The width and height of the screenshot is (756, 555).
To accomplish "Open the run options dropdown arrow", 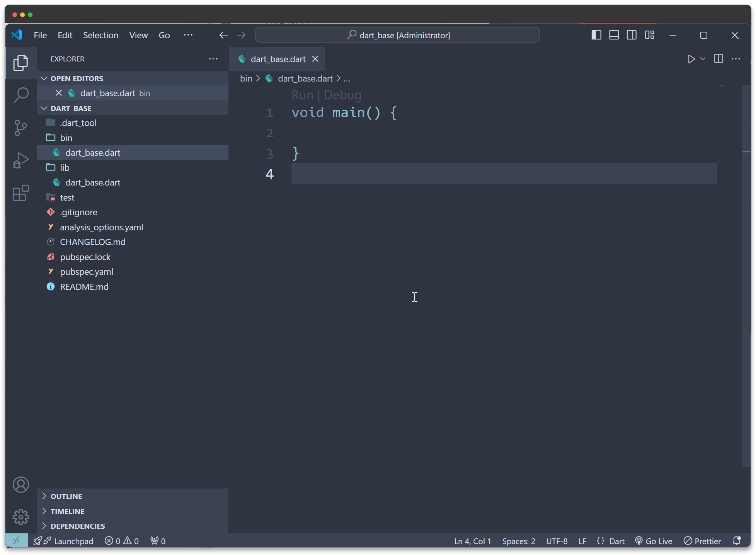I will 703,59.
